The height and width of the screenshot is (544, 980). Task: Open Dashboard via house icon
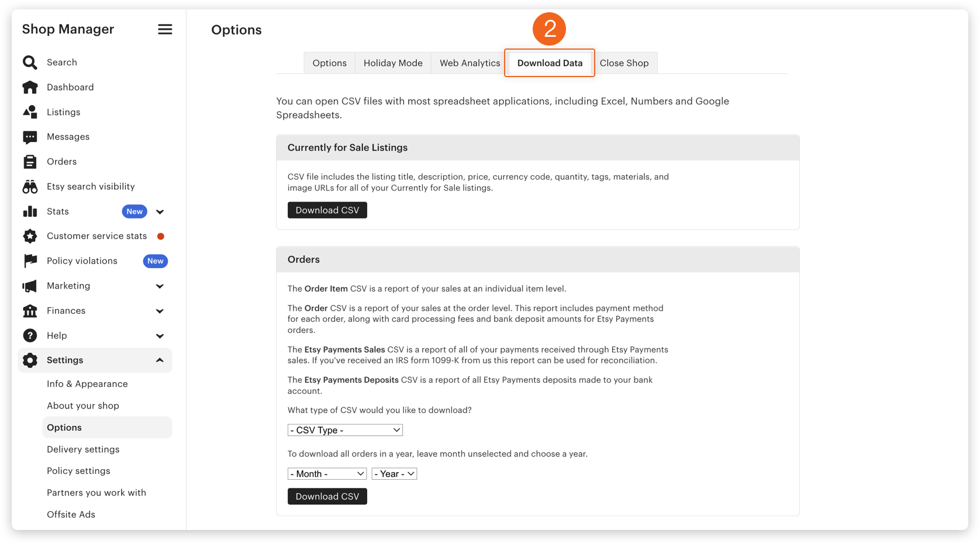pyautogui.click(x=30, y=87)
